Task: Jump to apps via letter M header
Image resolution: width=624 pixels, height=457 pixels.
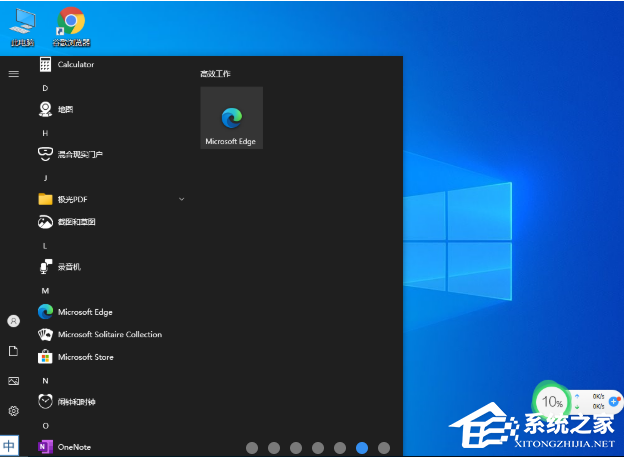Action: [x=45, y=290]
